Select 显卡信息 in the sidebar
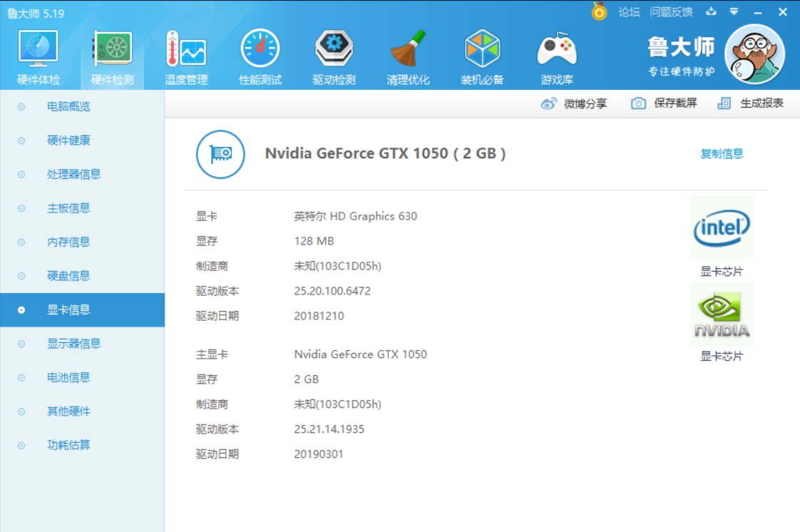This screenshot has height=532, width=800. coord(82,310)
